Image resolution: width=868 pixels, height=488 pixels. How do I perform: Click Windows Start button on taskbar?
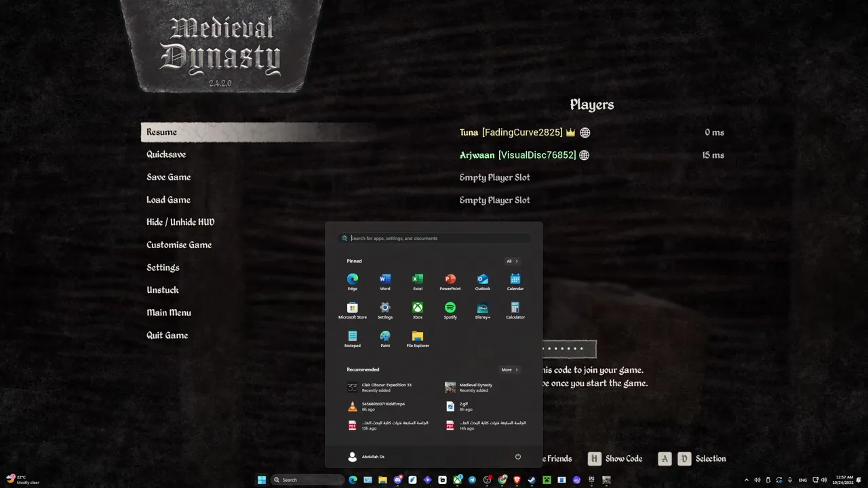(x=262, y=480)
